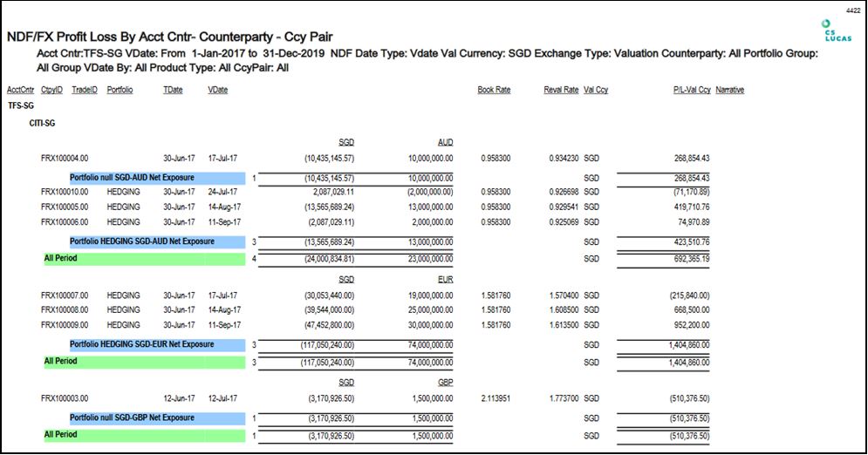Select the CITI-SG counterparty group label

[44, 123]
